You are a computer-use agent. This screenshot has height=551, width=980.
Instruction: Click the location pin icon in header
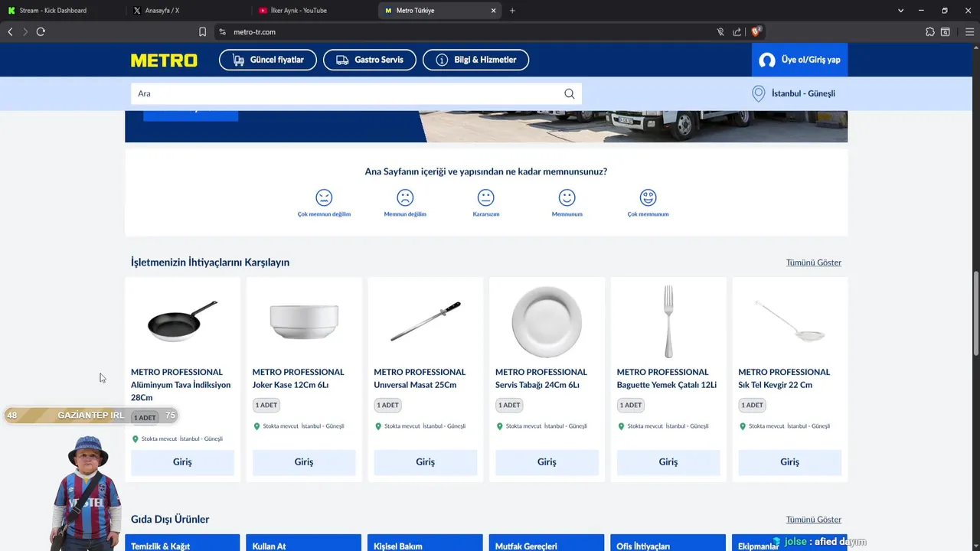click(x=759, y=93)
